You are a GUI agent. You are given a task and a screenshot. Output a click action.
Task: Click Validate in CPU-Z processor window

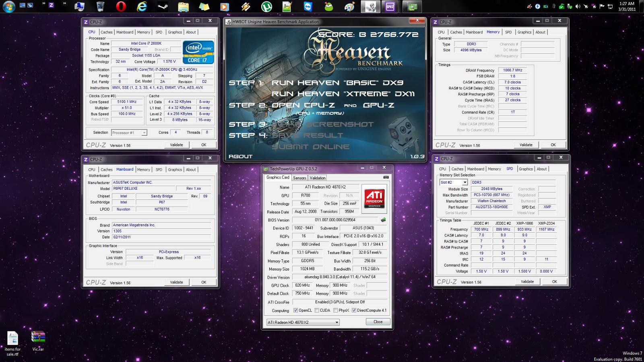(176, 145)
